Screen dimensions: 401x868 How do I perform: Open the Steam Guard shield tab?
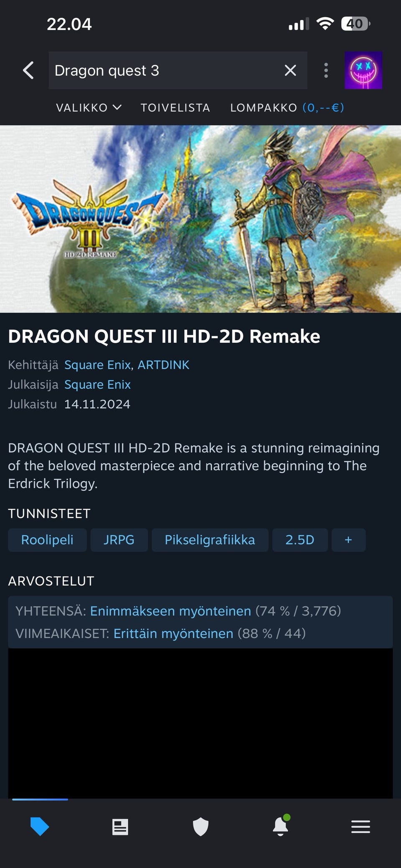point(200,827)
